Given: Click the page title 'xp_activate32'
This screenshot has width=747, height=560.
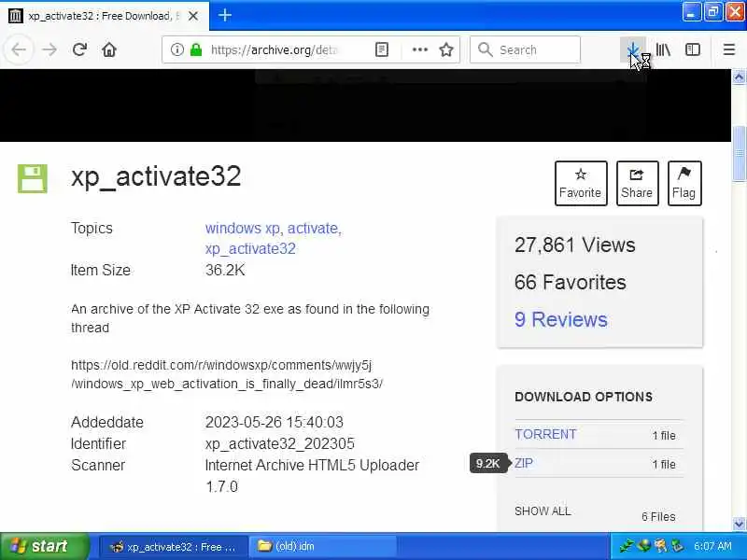Looking at the screenshot, I should point(156,177).
